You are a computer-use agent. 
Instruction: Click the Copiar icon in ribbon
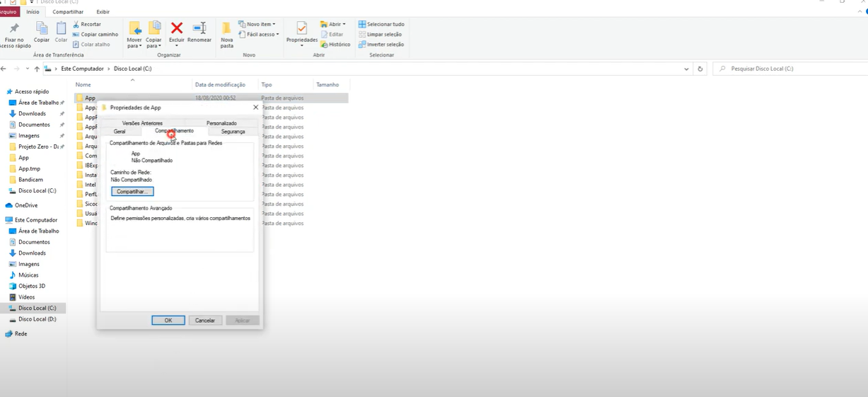42,29
